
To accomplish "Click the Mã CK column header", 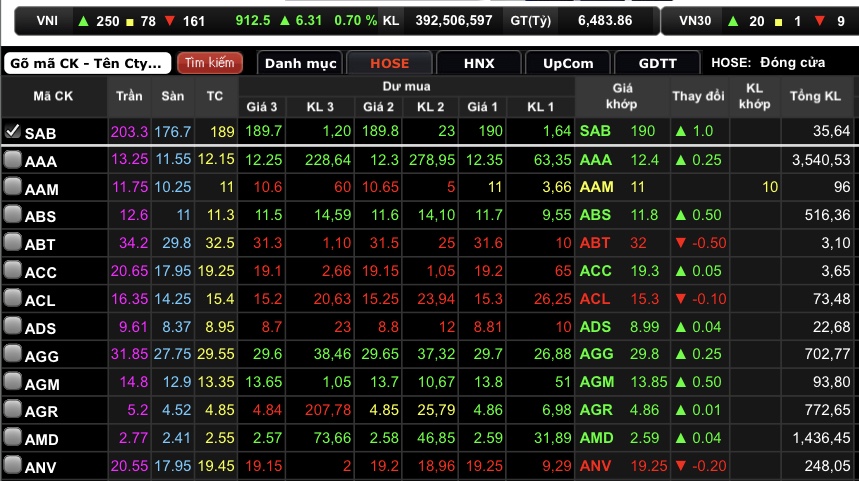I will click(x=53, y=96).
